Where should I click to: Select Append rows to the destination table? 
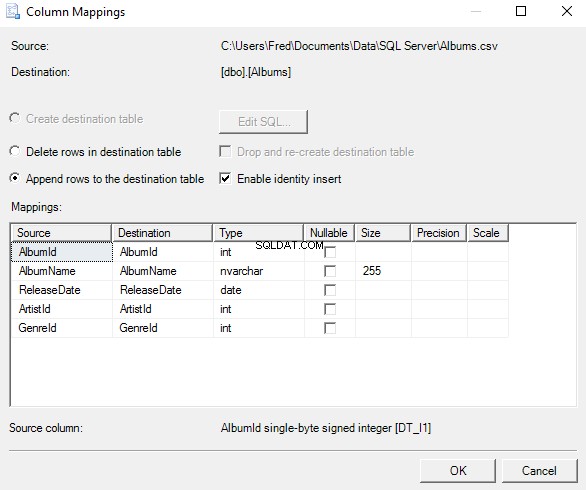tap(15, 178)
